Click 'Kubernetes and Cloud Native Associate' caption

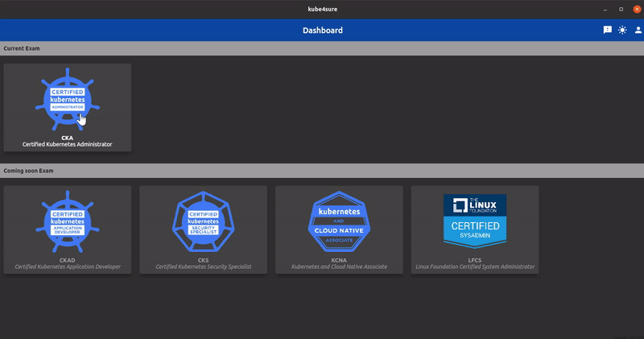[x=339, y=267]
